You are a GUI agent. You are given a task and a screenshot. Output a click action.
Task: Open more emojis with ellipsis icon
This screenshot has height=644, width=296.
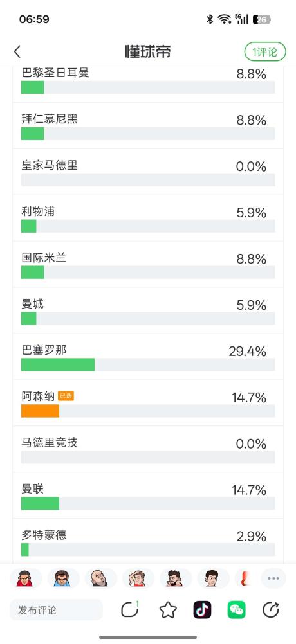(x=273, y=578)
